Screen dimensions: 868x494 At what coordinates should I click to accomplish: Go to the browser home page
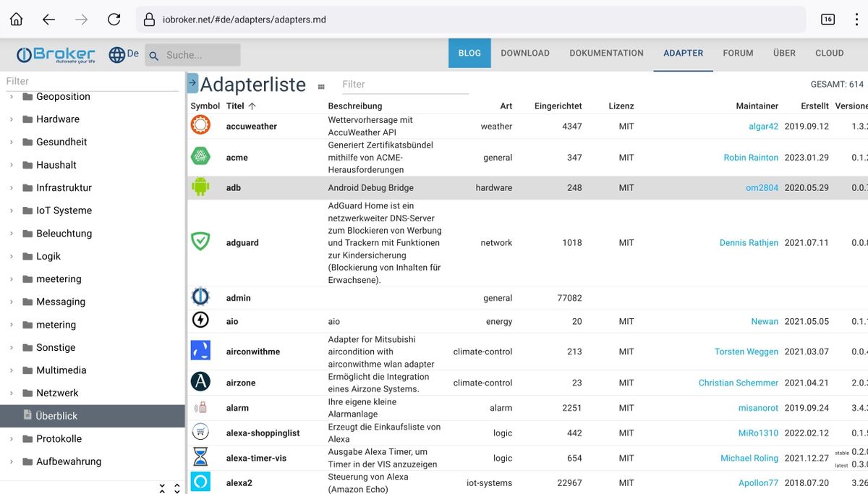click(16, 20)
